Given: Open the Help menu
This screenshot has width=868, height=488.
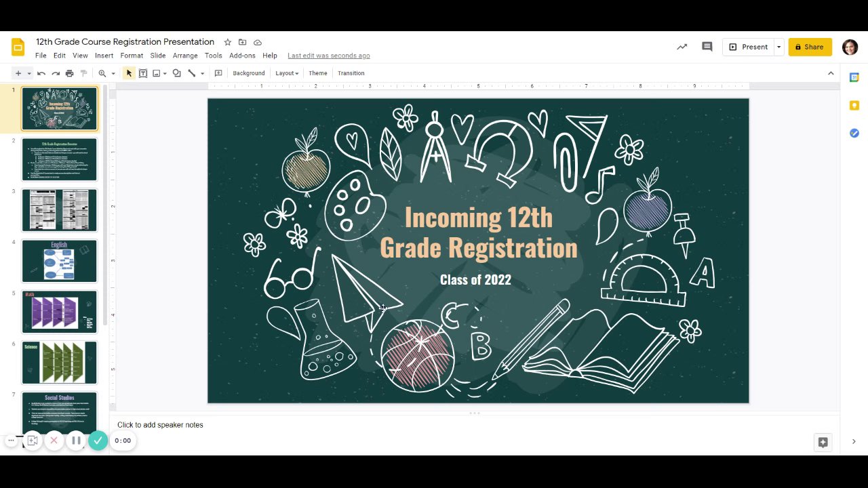Looking at the screenshot, I should [270, 56].
